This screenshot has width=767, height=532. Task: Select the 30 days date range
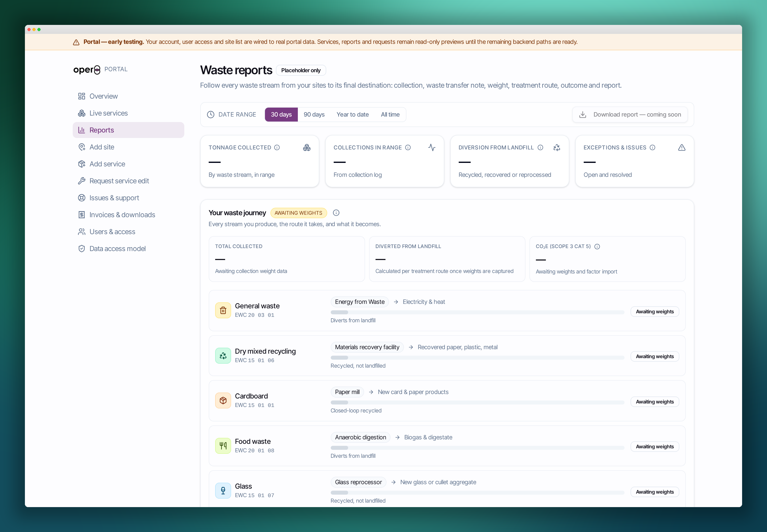tap(281, 115)
